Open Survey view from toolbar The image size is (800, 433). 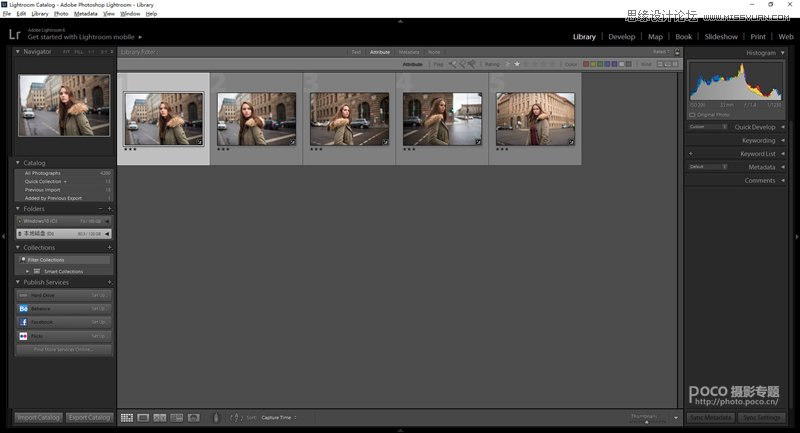[176, 417]
